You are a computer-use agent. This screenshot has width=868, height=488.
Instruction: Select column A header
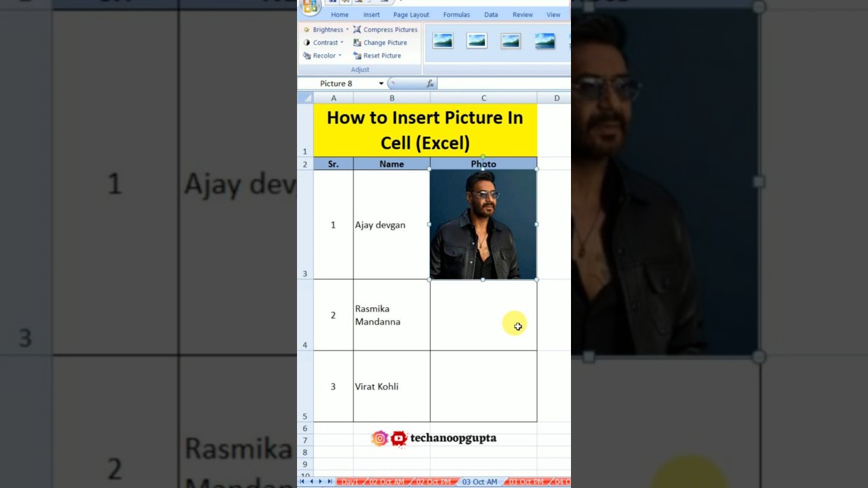pyautogui.click(x=334, y=98)
